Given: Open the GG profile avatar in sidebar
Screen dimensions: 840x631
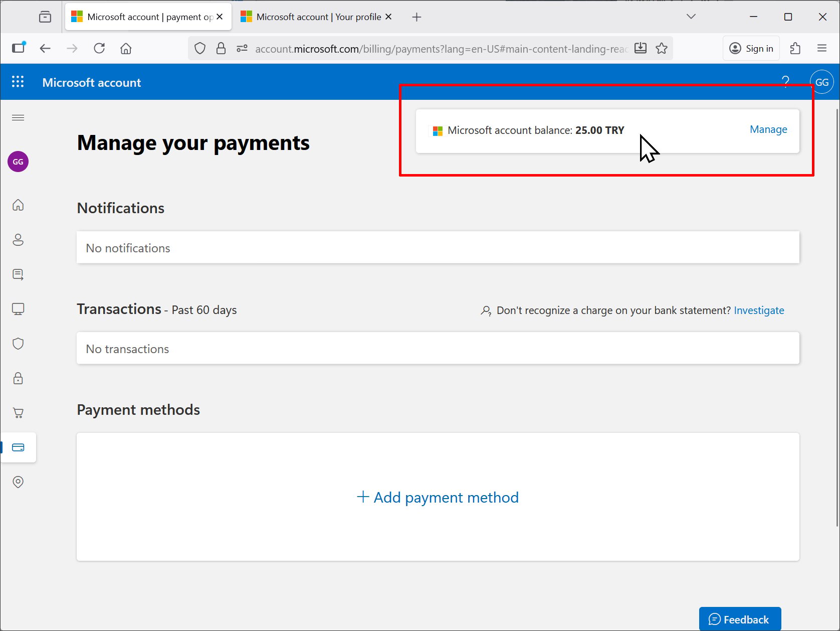Looking at the screenshot, I should point(18,162).
